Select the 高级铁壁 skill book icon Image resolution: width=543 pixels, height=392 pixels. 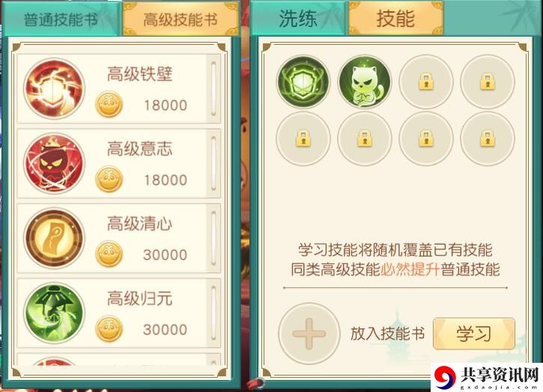point(54,89)
